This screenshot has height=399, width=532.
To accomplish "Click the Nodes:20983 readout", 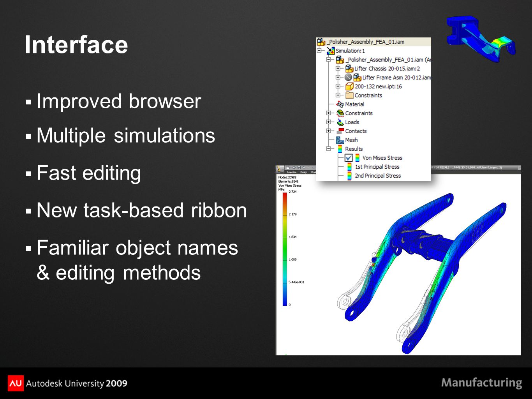I will (x=287, y=177).
